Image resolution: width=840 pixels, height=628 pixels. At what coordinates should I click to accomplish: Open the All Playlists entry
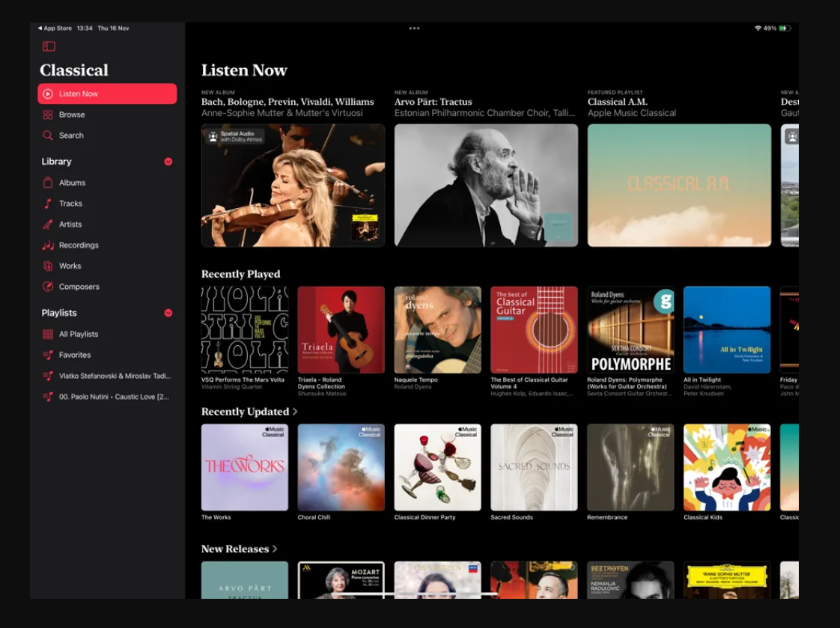click(x=107, y=334)
